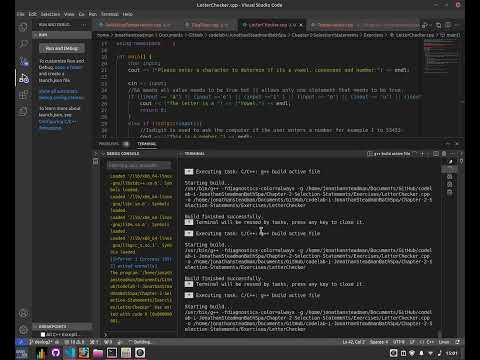Open the Selection menu
This screenshot has height=360, width=480.
tap(50, 14)
